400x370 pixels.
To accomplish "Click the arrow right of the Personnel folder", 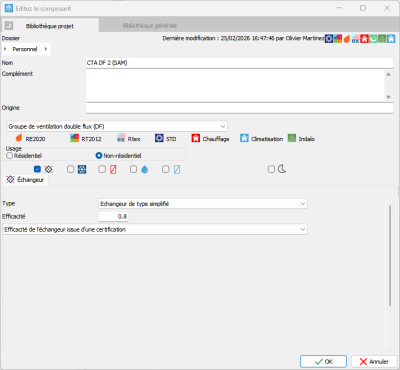I will coord(46,49).
